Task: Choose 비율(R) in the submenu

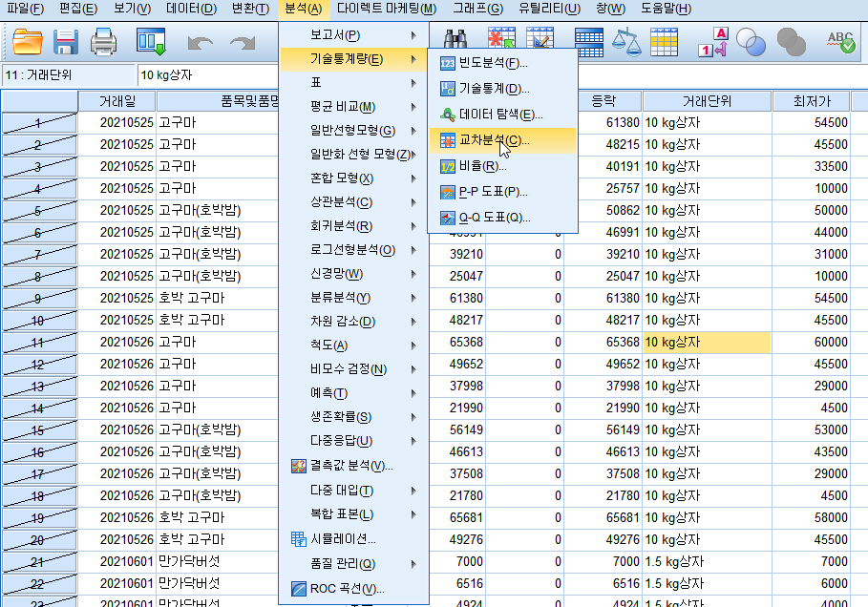Action: point(502,166)
